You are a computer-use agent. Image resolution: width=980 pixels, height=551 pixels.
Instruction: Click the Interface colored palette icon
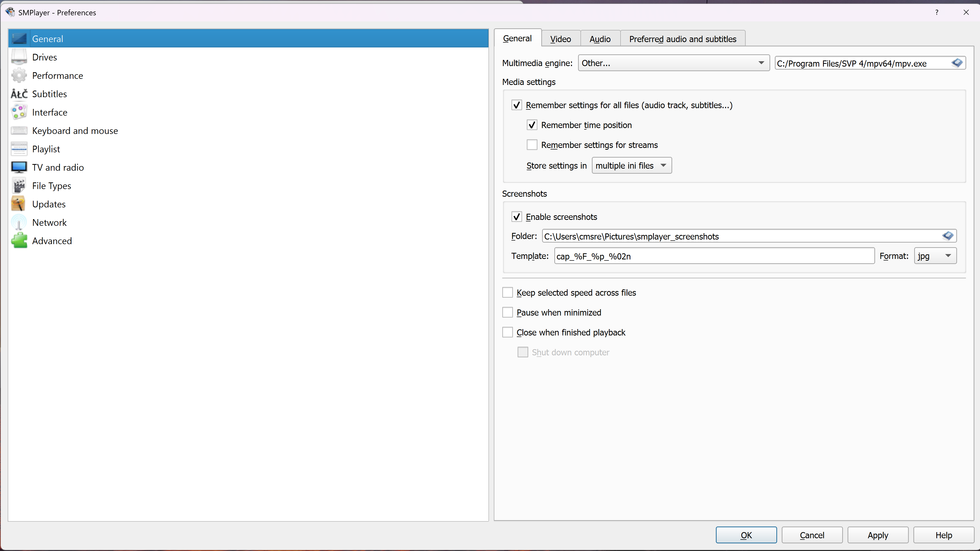coord(19,112)
